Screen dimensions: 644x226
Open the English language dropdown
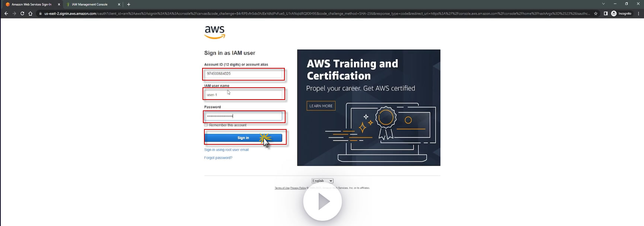click(x=322, y=181)
